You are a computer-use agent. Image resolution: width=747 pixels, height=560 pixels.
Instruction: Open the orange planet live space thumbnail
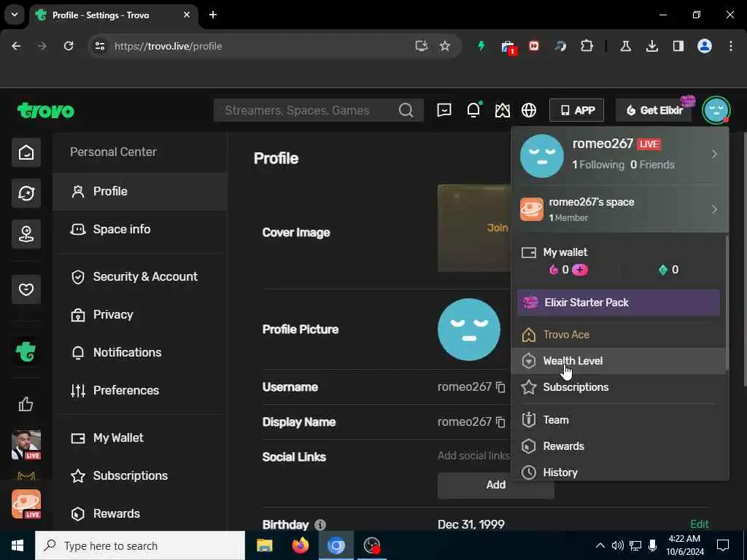[x=26, y=504]
